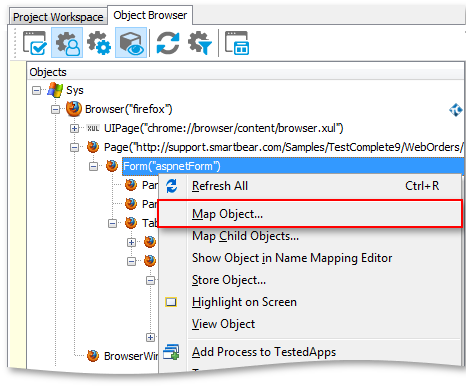Choose View Object menu item
Screen dimensions: 466x388
[310, 324]
